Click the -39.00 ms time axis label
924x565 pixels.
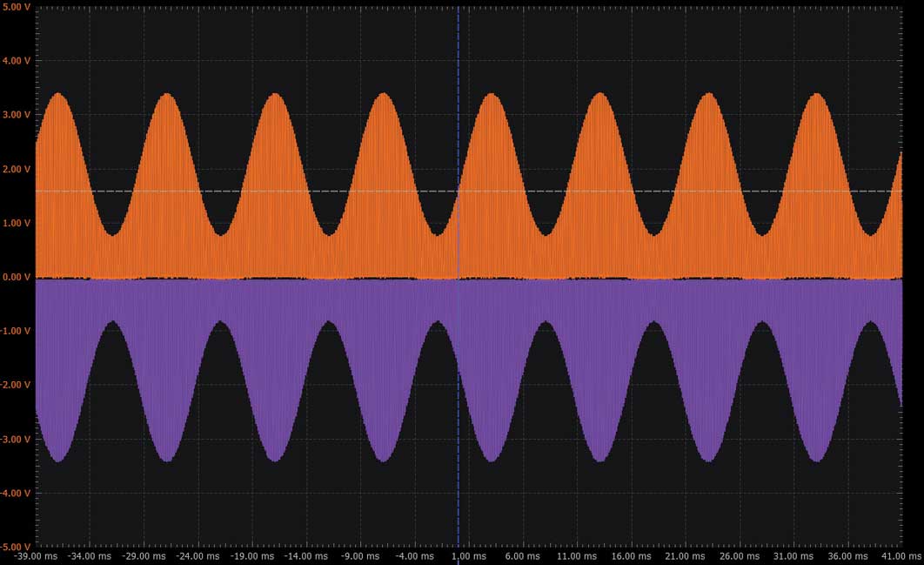pyautogui.click(x=36, y=556)
